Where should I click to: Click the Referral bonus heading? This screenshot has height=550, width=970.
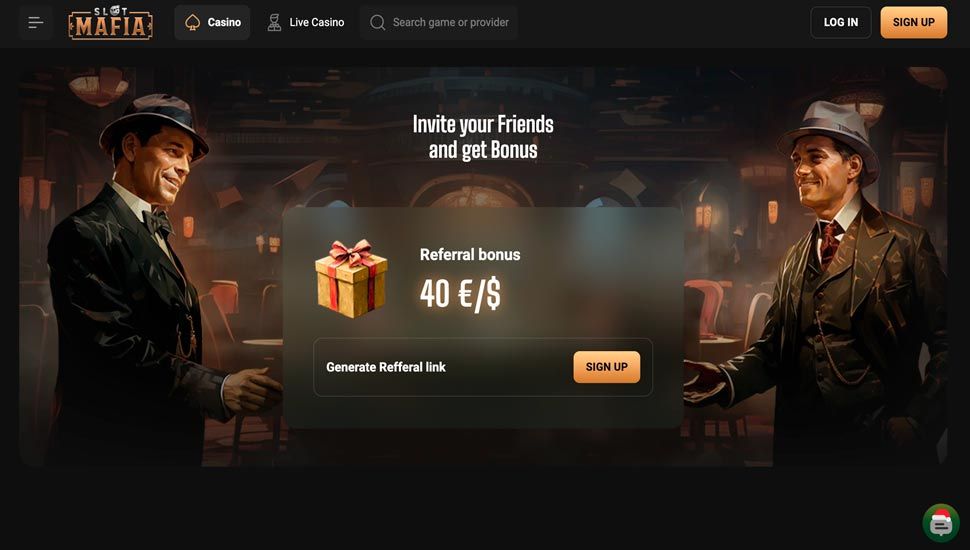(x=470, y=254)
